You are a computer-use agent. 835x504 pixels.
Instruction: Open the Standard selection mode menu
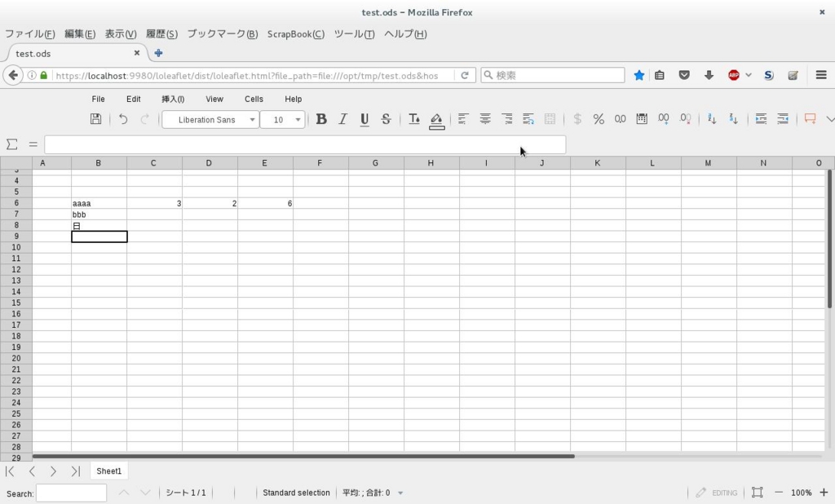click(296, 493)
